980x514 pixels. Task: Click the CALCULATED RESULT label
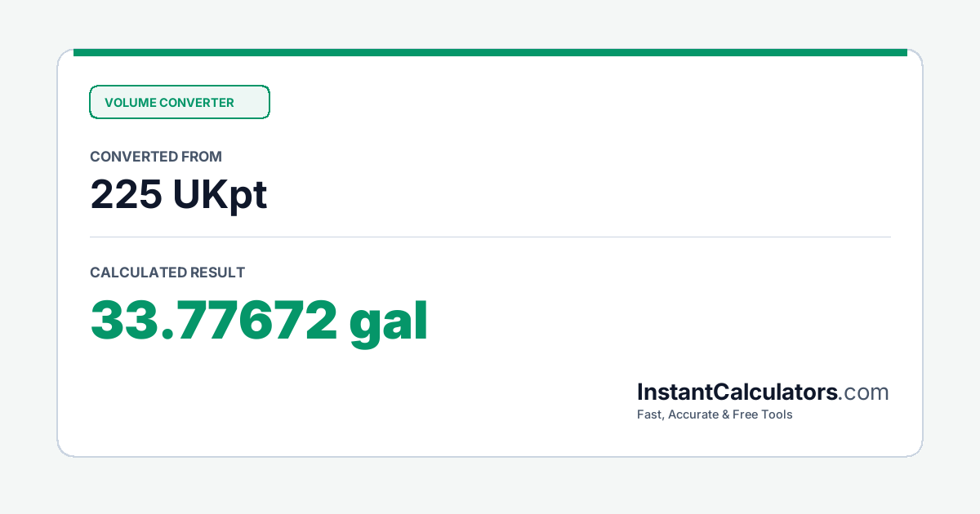[167, 273]
